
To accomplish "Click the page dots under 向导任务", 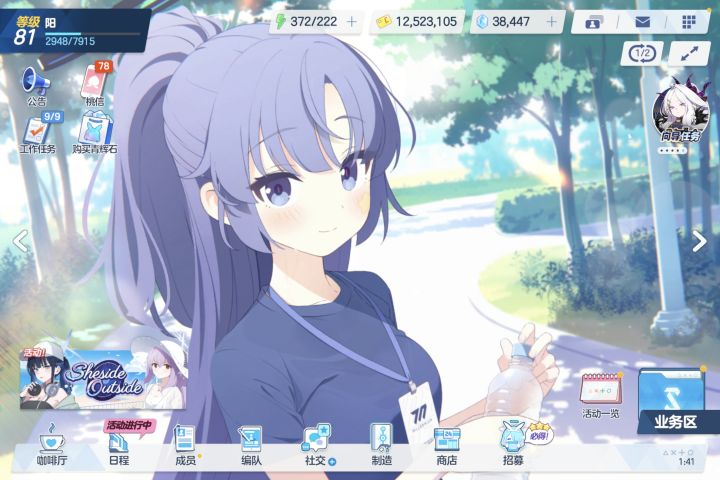I will (x=672, y=151).
